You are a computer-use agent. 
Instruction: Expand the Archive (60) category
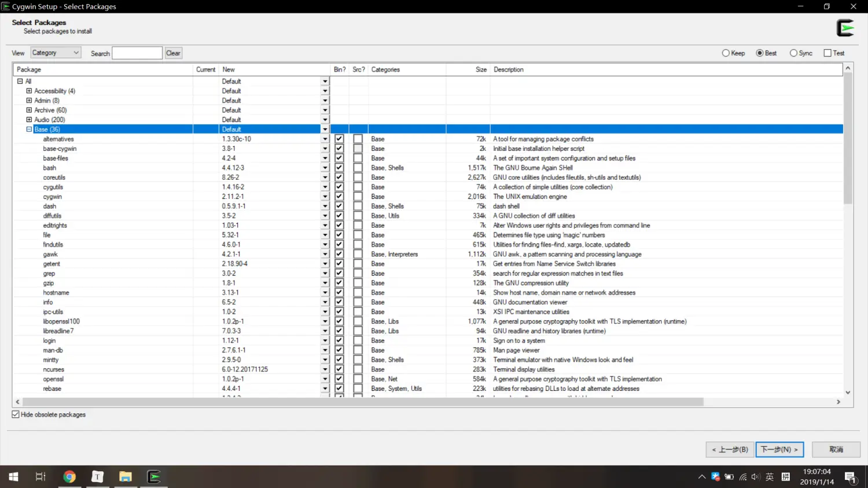point(29,110)
